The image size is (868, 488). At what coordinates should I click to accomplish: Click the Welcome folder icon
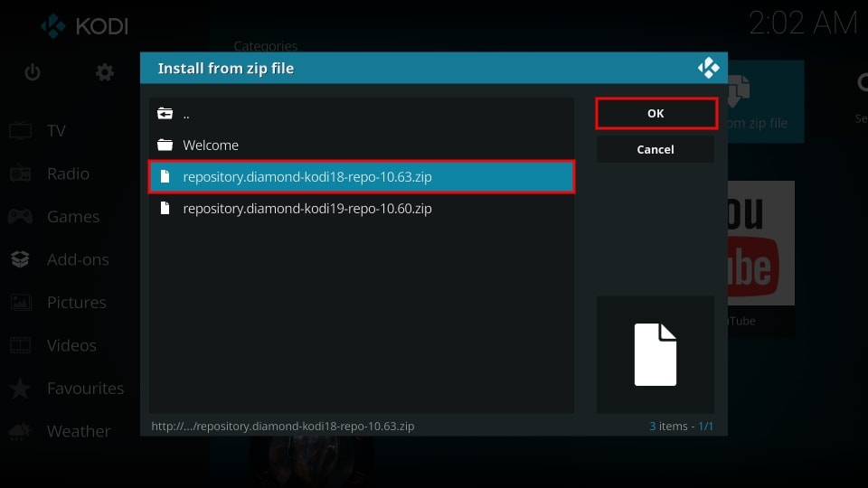pos(165,145)
